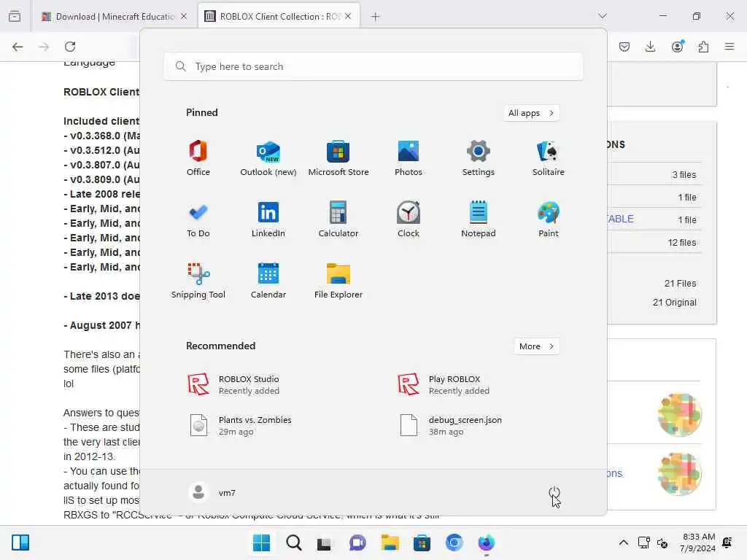747x560 pixels.
Task: Open Task View on the taskbar
Action: coord(325,542)
